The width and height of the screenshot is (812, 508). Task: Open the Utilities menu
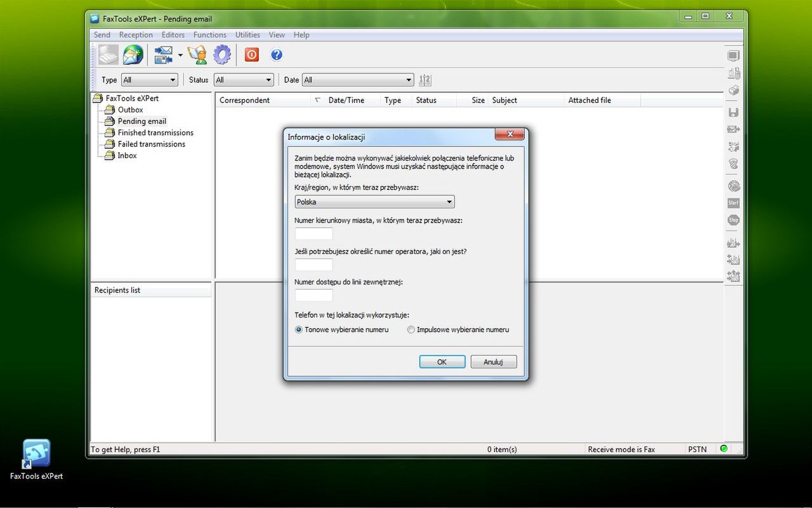coord(247,35)
